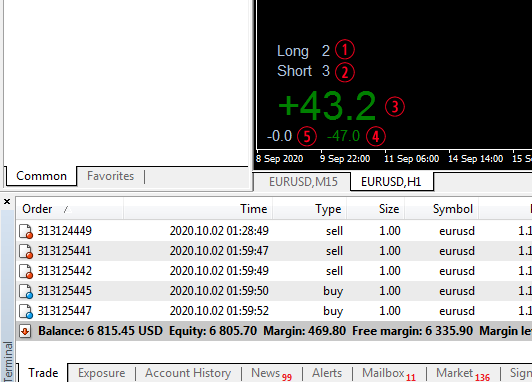Sort the table by the Order column
Screen dimensions: 532x382
[x=70, y=209]
